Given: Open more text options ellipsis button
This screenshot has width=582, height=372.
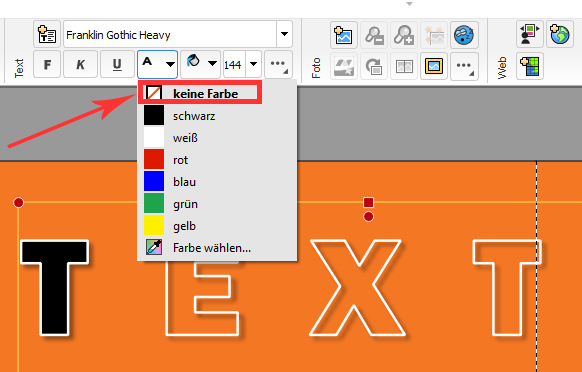Looking at the screenshot, I should tap(278, 65).
